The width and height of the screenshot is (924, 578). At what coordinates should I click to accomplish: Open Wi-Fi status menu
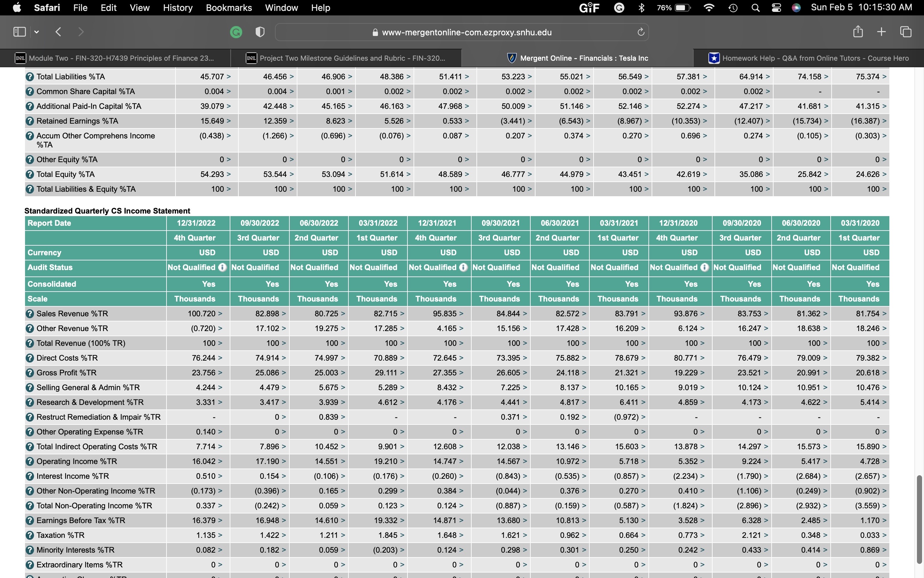click(x=709, y=8)
